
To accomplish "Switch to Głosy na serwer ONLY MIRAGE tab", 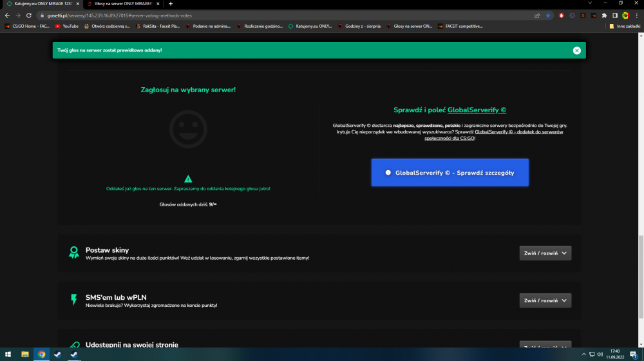I will tap(122, 4).
